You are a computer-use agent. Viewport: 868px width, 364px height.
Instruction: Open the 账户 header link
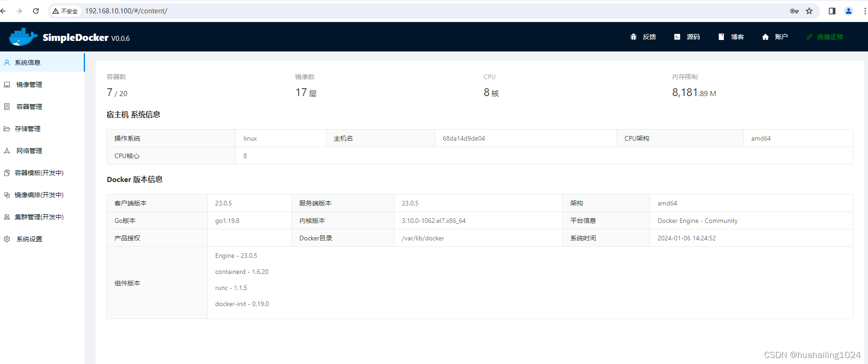[782, 37]
